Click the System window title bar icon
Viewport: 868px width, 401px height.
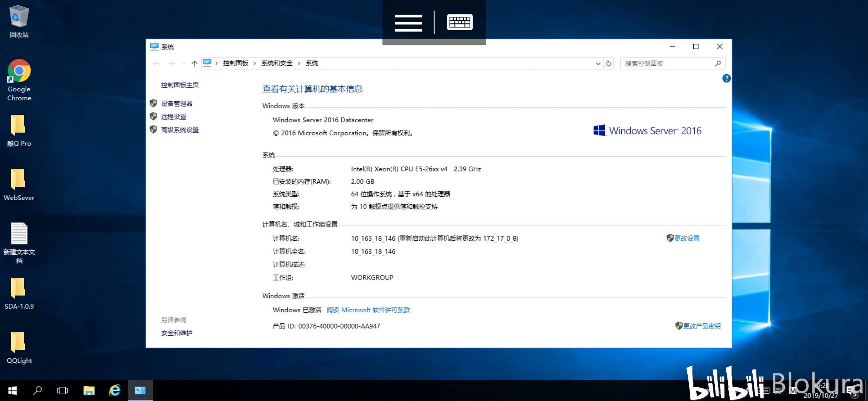pos(154,46)
